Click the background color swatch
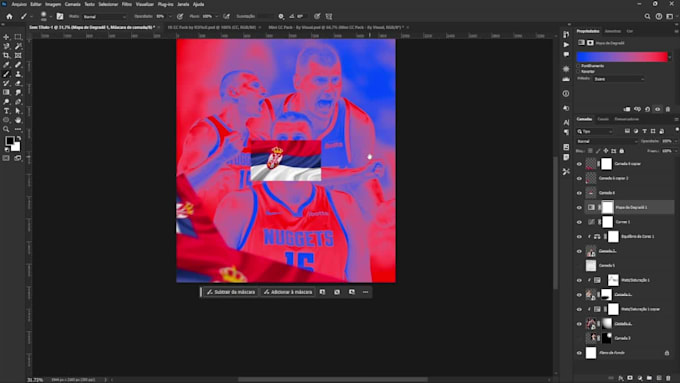The image size is (680, 383). coord(16,147)
